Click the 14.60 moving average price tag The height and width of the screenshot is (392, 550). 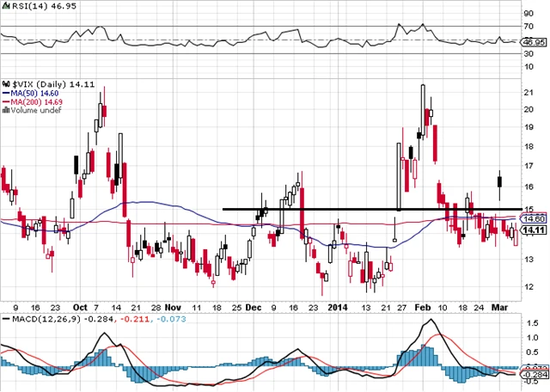coord(534,219)
